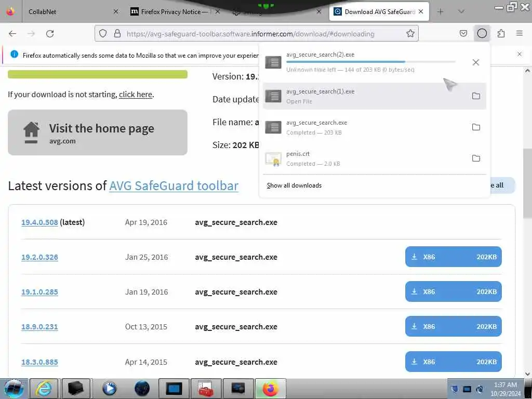The image size is (532, 399).
Task: Select the Download AVG SafeGuard tab
Action: click(379, 11)
